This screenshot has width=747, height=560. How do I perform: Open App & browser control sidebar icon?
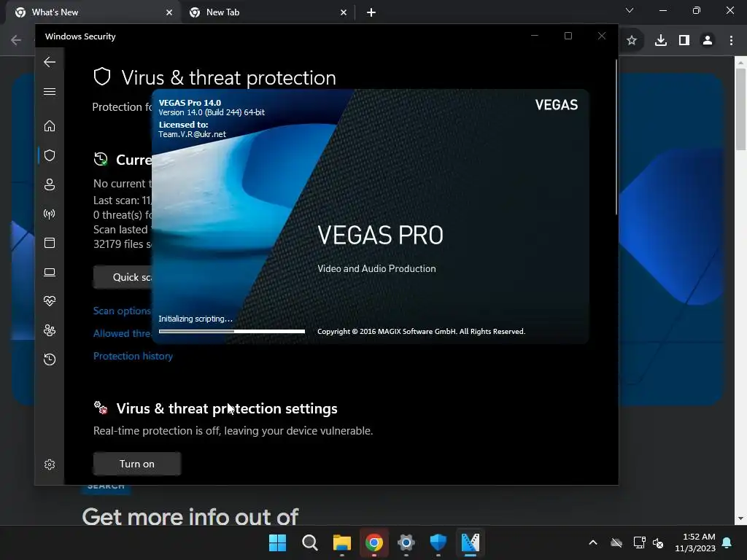pyautogui.click(x=50, y=243)
